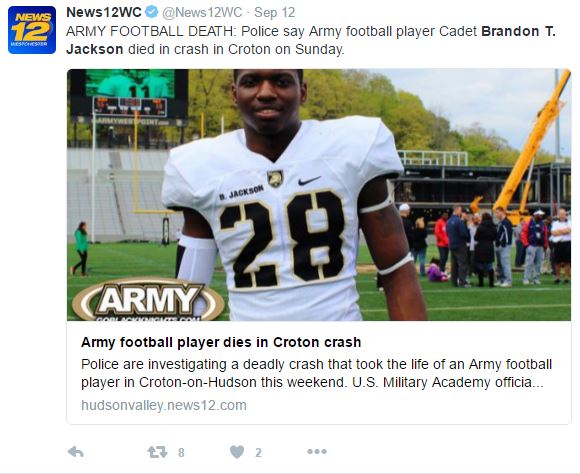Click the bold Brandon T. name

click(x=519, y=31)
